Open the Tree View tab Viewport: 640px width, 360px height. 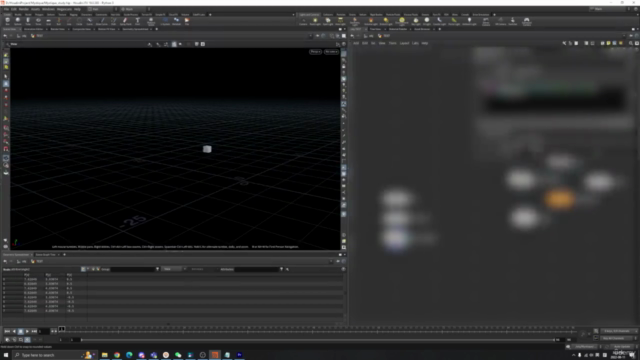click(375, 29)
